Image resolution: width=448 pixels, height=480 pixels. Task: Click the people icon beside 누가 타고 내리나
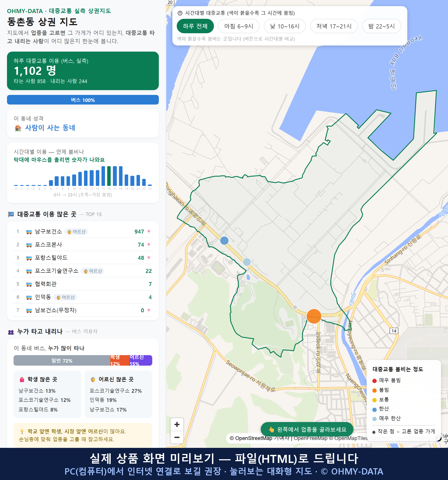click(x=11, y=332)
